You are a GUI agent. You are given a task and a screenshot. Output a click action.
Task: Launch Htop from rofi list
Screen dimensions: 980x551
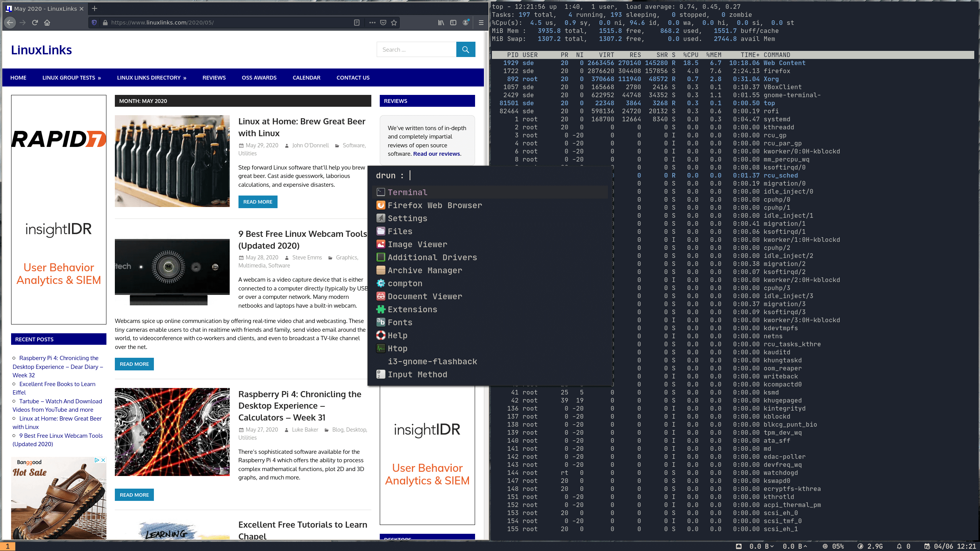(490, 348)
